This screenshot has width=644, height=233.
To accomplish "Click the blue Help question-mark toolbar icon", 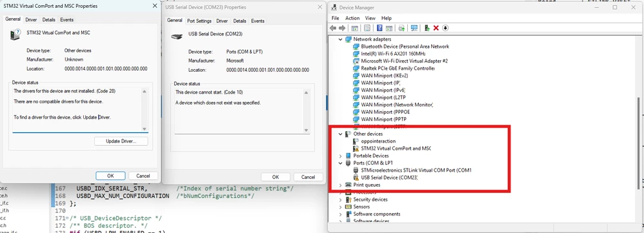I will pos(379,28).
